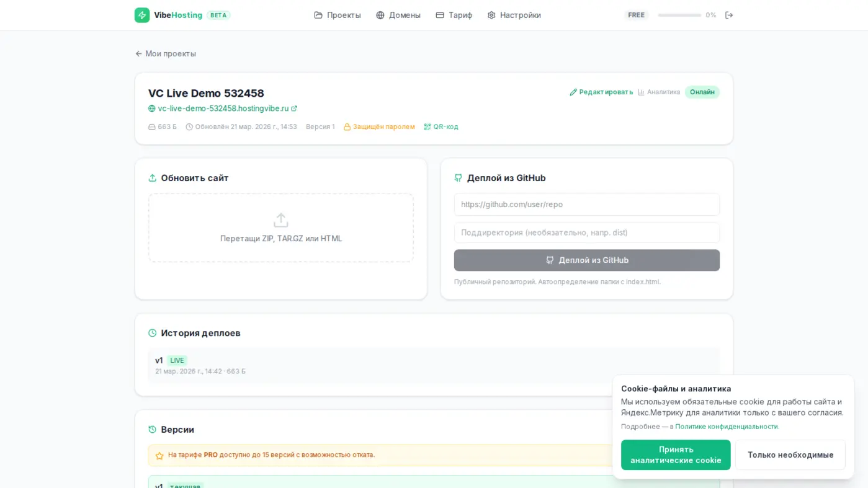Click the Обновлён 21 мар. 2026 timestamp
Image resolution: width=868 pixels, height=488 pixels.
pos(241,126)
